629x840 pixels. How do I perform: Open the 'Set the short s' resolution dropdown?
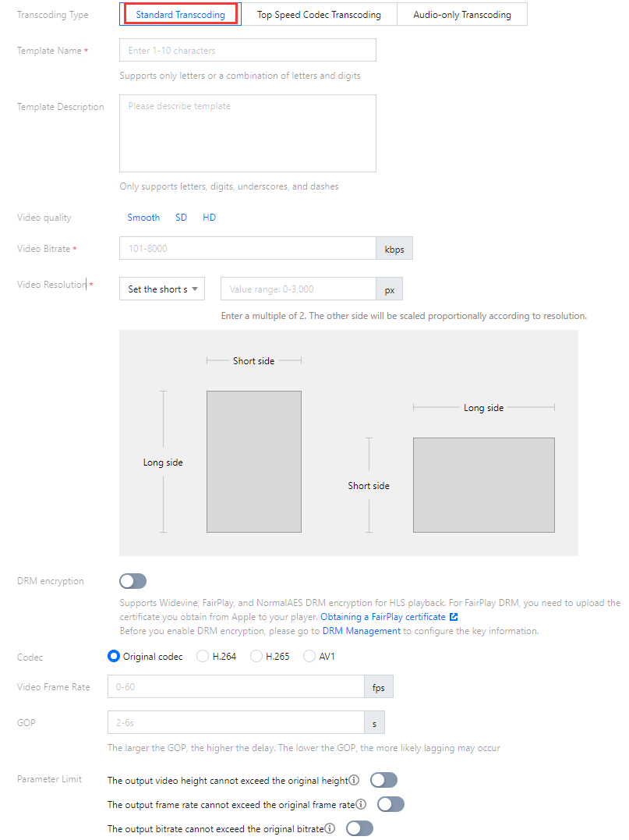[162, 289]
